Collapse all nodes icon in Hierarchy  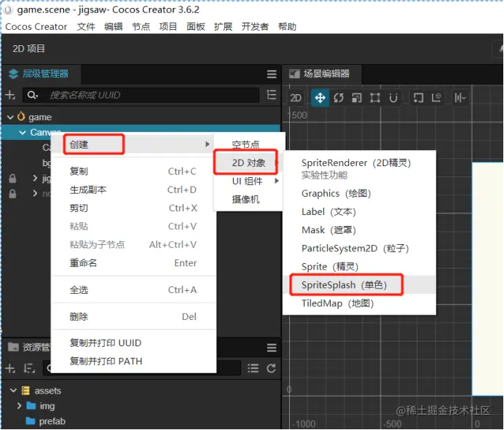[272, 95]
